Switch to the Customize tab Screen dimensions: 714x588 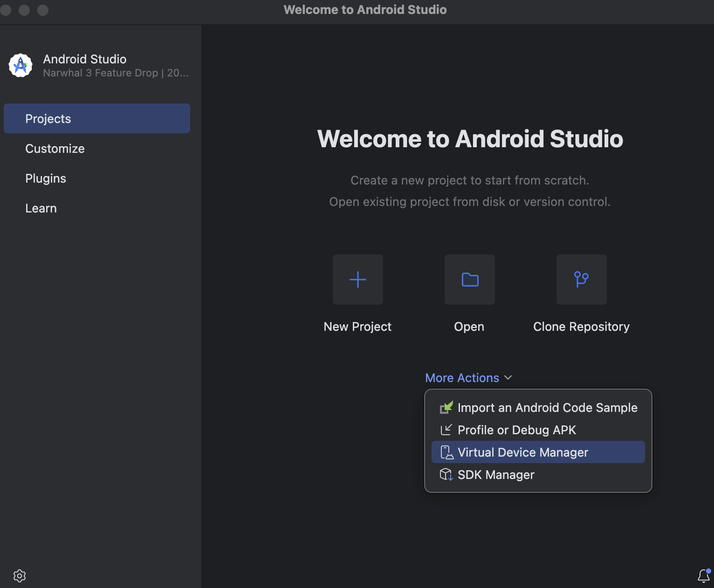click(x=55, y=149)
